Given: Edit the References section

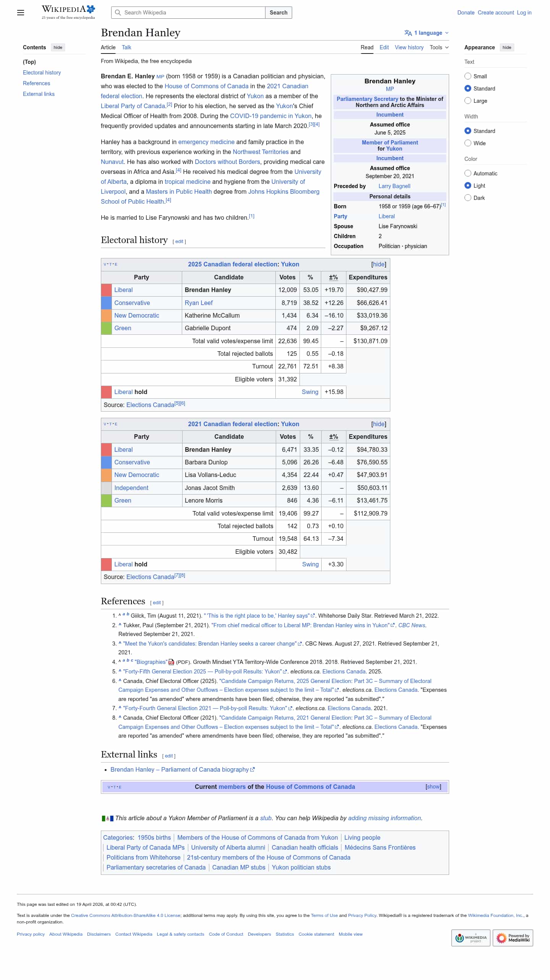Looking at the screenshot, I should pos(157,603).
